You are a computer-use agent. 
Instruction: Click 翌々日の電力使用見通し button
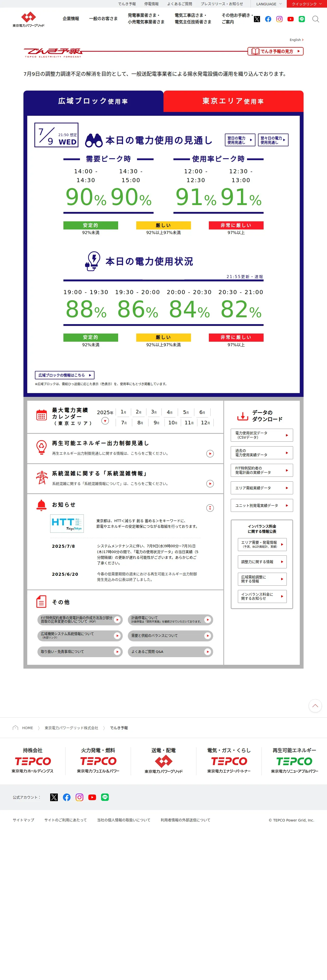(x=273, y=140)
